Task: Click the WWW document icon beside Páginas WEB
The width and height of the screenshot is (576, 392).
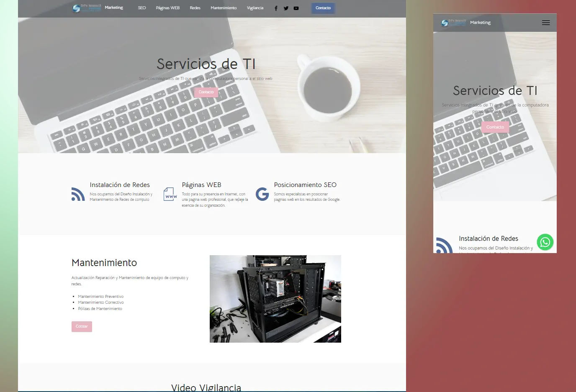Action: [170, 194]
